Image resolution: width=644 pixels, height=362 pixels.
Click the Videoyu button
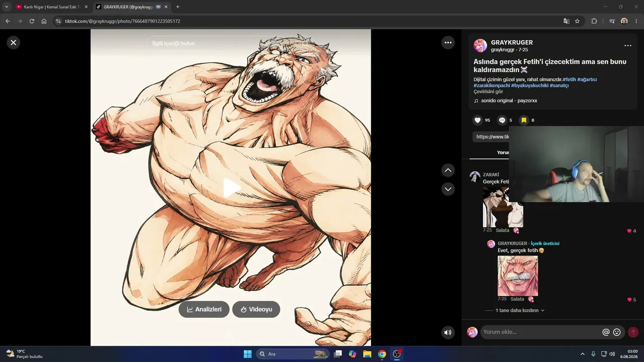pos(256,309)
